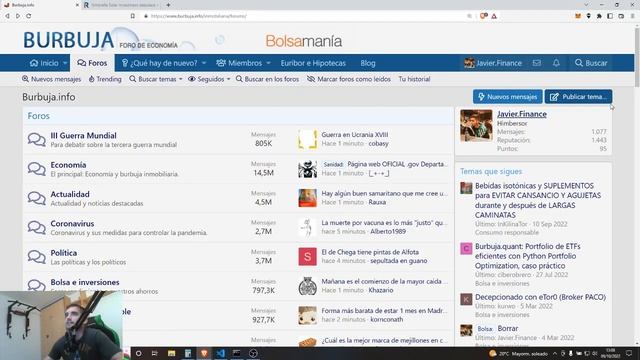Select the Coronavirus forum chat-bubble icon

click(x=37, y=227)
